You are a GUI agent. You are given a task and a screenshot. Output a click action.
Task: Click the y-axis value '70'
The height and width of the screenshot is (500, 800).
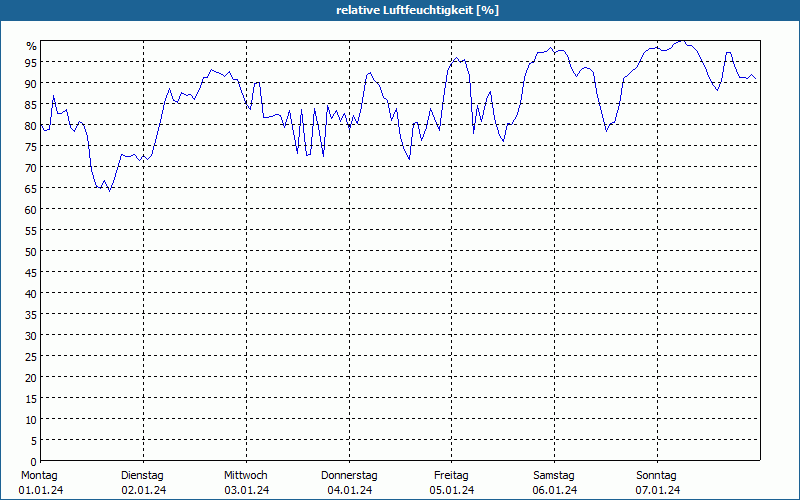tap(31, 167)
